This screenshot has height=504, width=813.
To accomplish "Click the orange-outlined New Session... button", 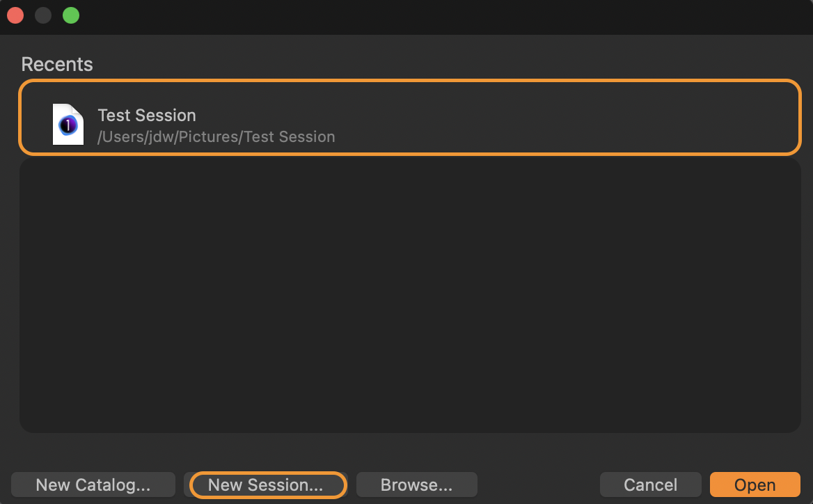I will (x=265, y=485).
